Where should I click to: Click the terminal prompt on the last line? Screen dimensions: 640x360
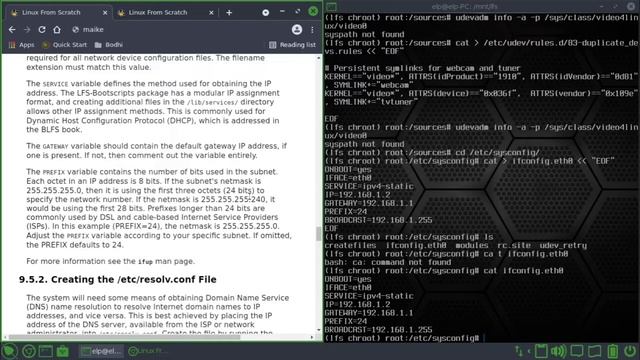pos(402,338)
